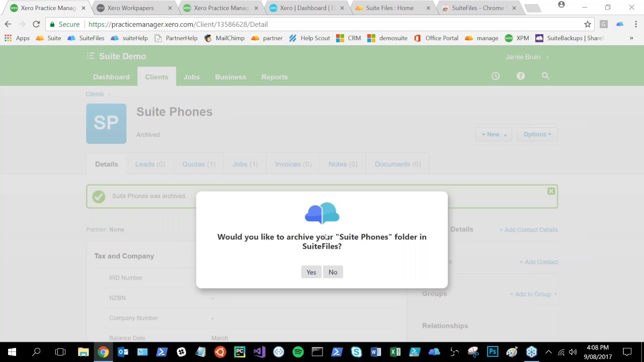Open a new browser tab
The width and height of the screenshot is (644, 362).
[x=532, y=9]
